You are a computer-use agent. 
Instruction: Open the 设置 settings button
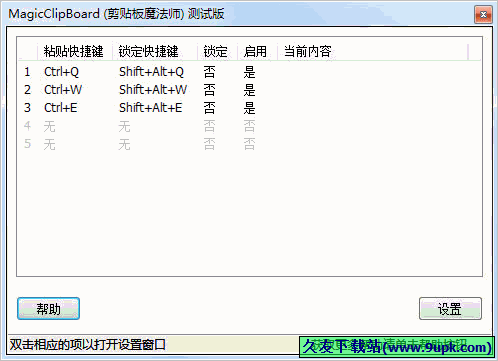click(450, 308)
